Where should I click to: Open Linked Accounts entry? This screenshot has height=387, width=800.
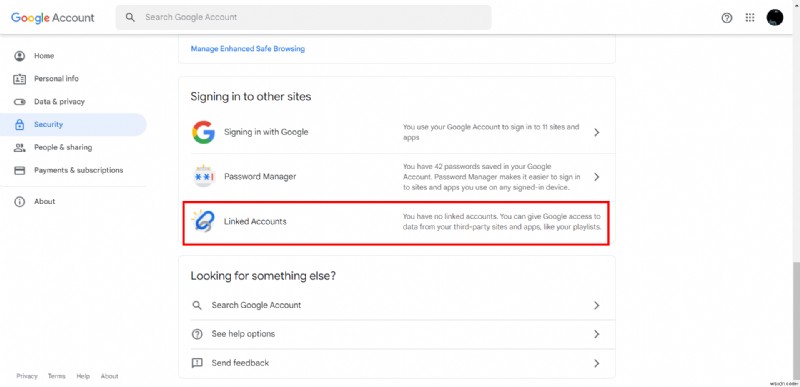tap(396, 223)
